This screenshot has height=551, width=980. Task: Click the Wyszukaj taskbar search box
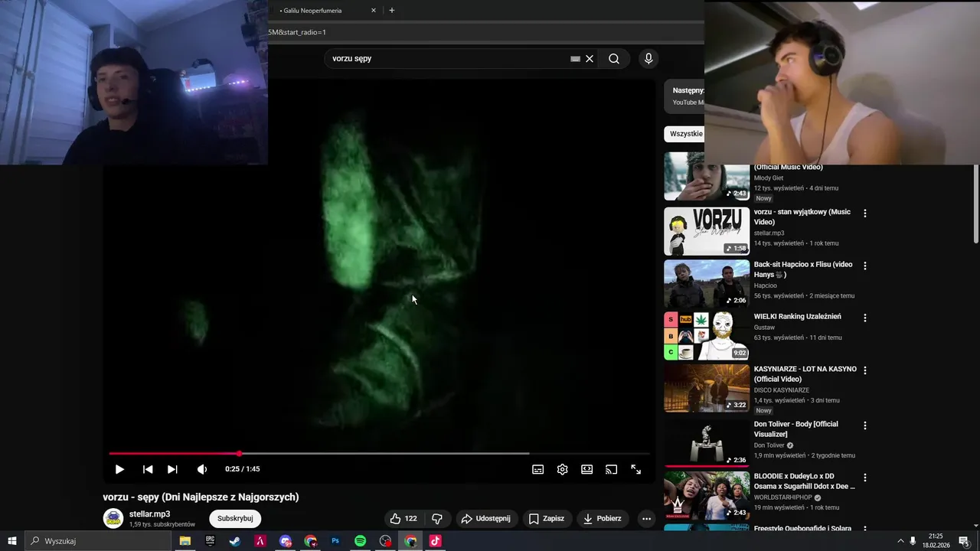point(98,541)
